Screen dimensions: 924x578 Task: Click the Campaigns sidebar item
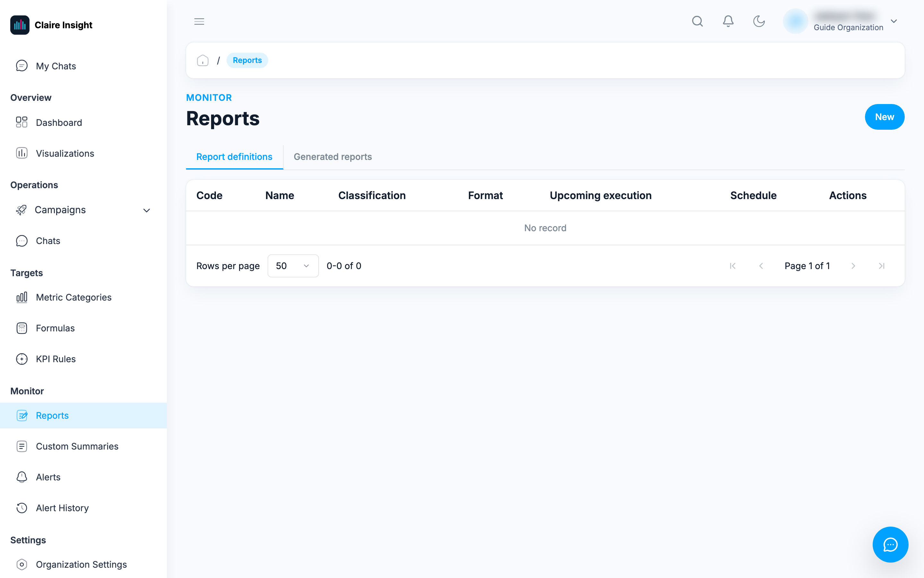83,210
